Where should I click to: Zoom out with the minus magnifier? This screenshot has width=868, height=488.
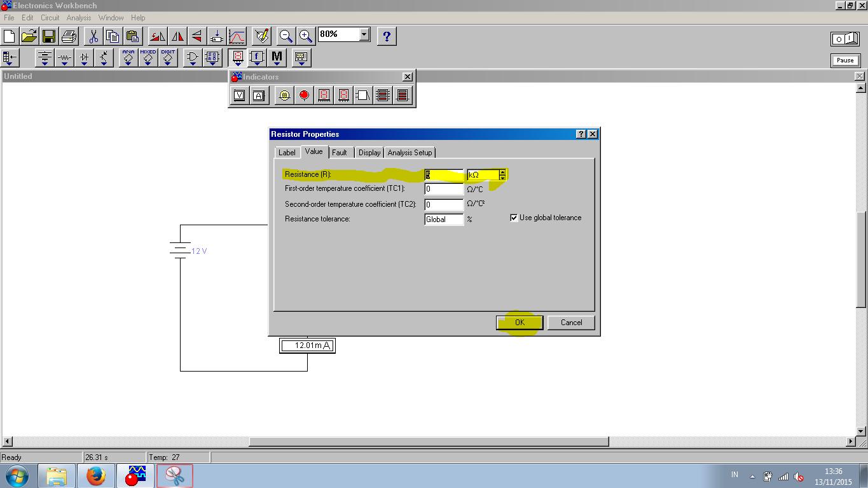(x=286, y=36)
